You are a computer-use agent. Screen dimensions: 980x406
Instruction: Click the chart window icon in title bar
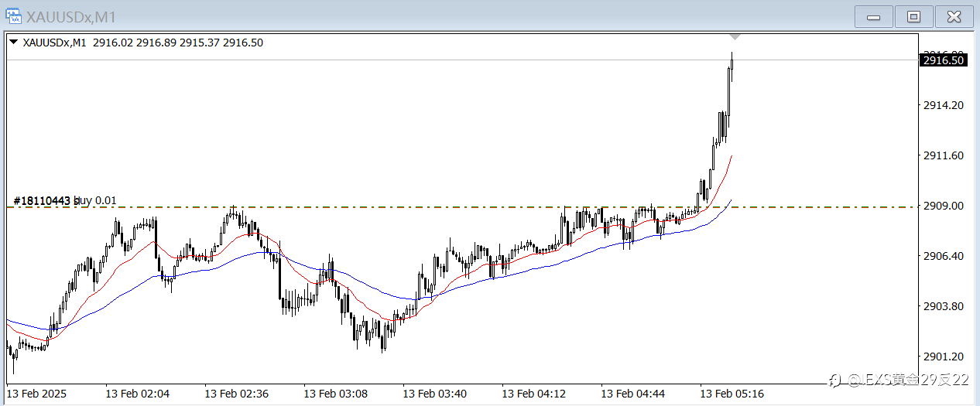coord(14,16)
